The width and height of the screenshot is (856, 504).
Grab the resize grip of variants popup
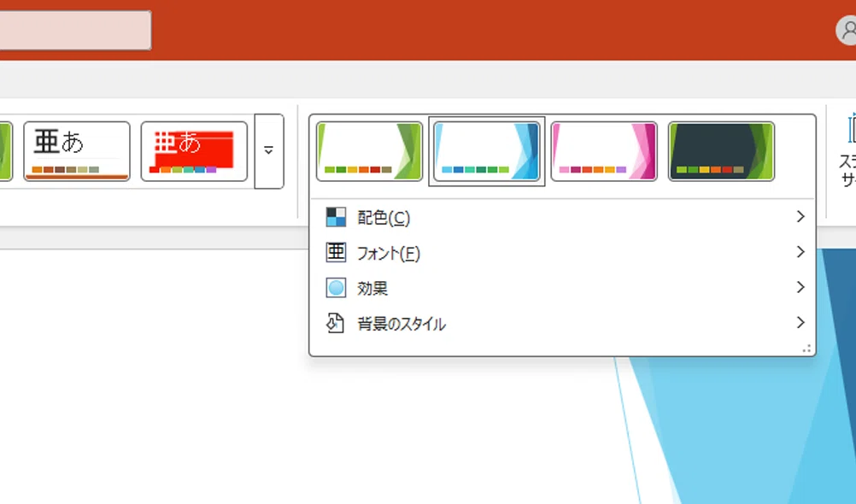[806, 349]
